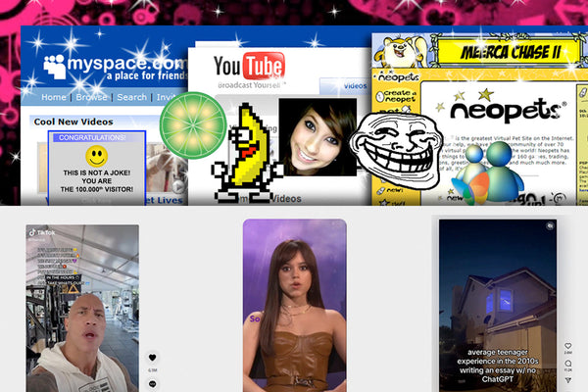
Task: Click the egg icon beside create a neopet
Action: point(379,96)
